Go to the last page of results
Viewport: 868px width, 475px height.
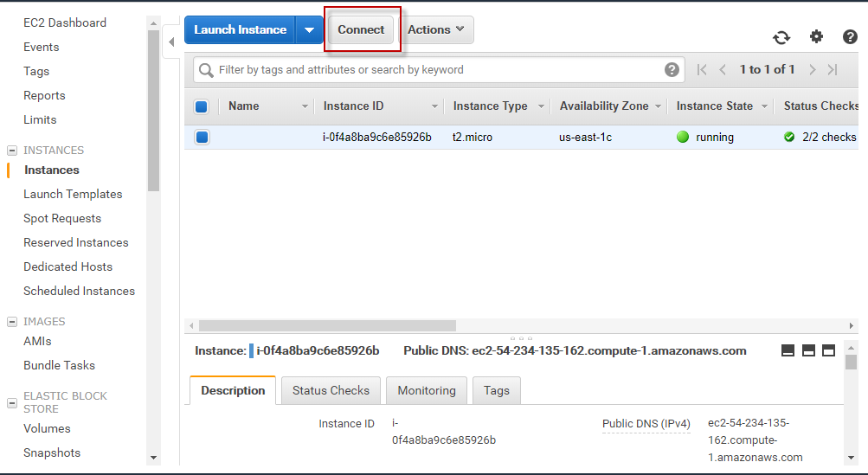click(833, 70)
